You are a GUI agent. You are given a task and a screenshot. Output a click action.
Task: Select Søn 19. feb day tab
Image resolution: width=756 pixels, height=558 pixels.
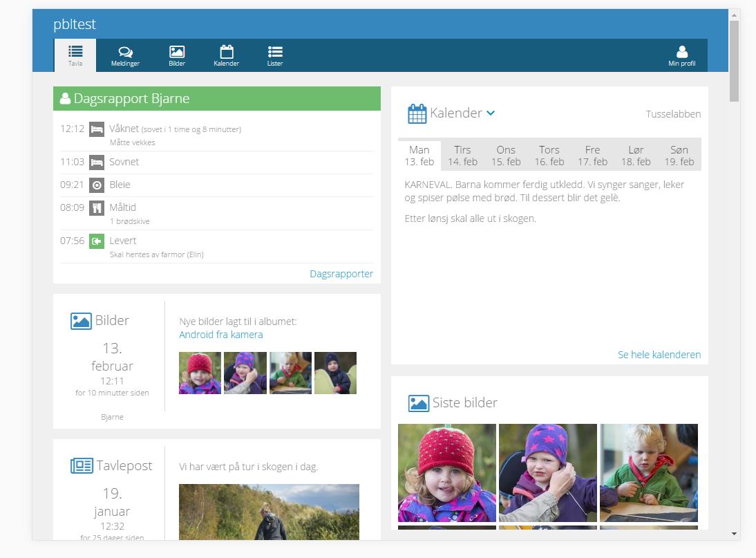(x=679, y=156)
